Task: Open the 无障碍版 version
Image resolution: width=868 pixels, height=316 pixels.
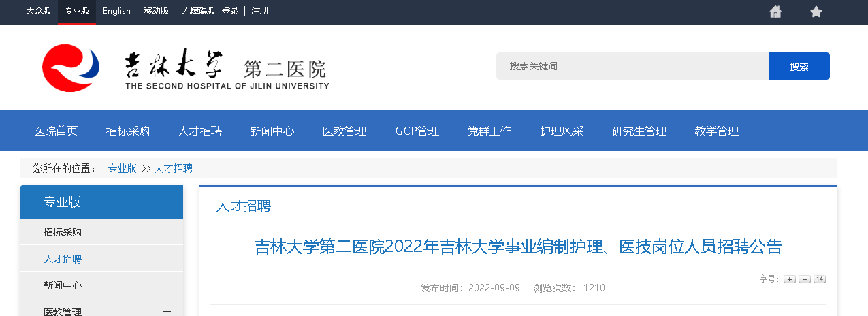Action: point(198,11)
